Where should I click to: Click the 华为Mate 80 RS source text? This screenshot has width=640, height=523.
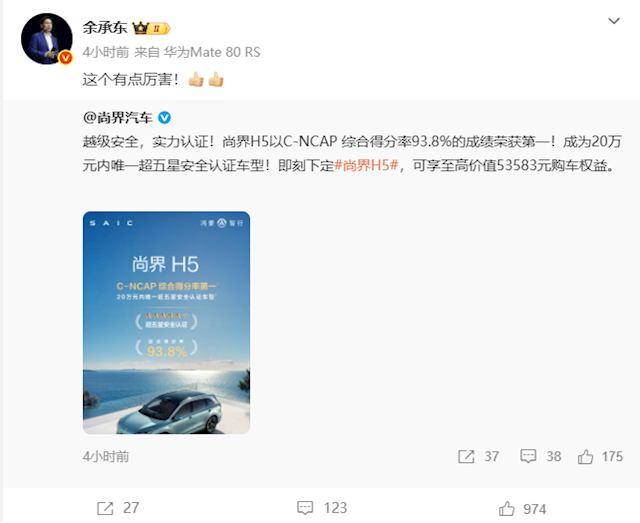[212, 52]
